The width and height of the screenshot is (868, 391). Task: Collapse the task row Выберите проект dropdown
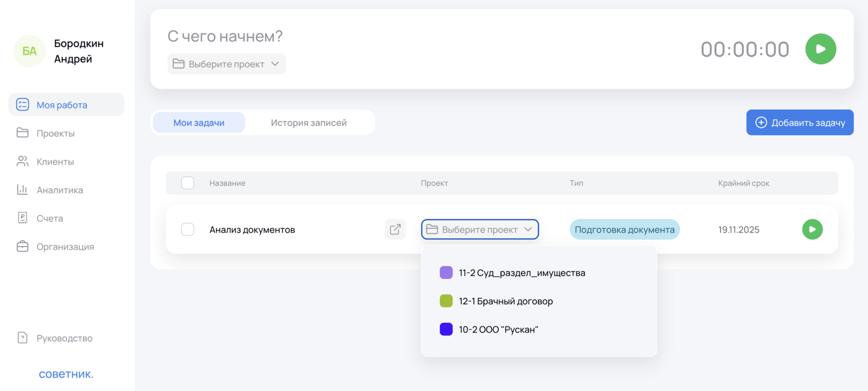tap(480, 229)
